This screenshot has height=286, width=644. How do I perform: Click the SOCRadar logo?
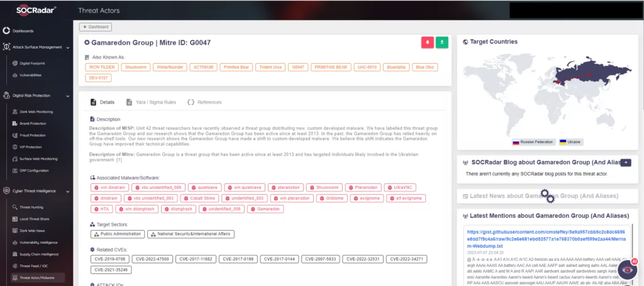click(36, 10)
